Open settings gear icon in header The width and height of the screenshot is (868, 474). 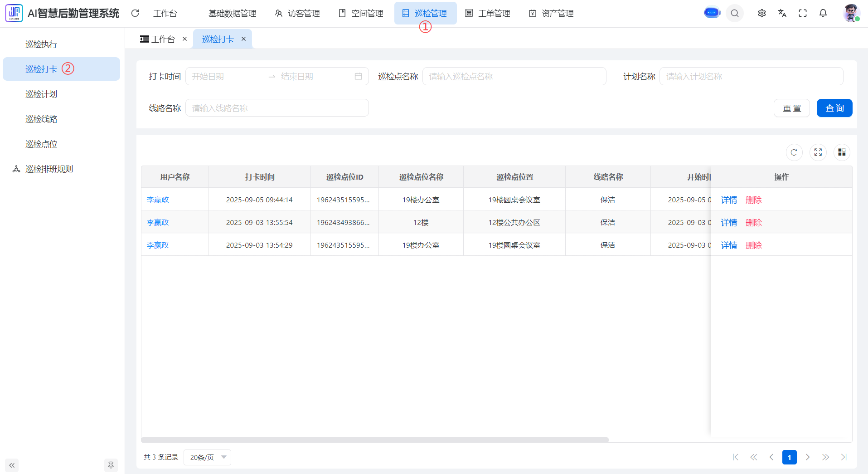[x=762, y=14]
